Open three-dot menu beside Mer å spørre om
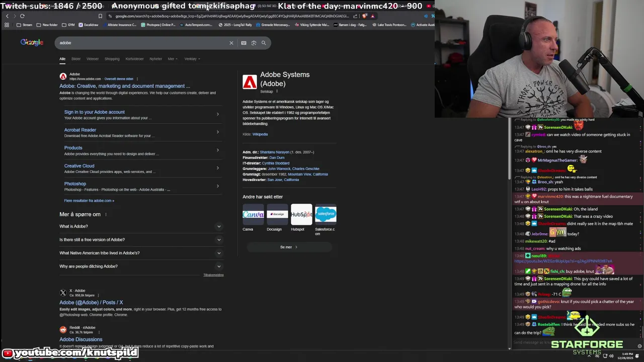 (x=106, y=214)
